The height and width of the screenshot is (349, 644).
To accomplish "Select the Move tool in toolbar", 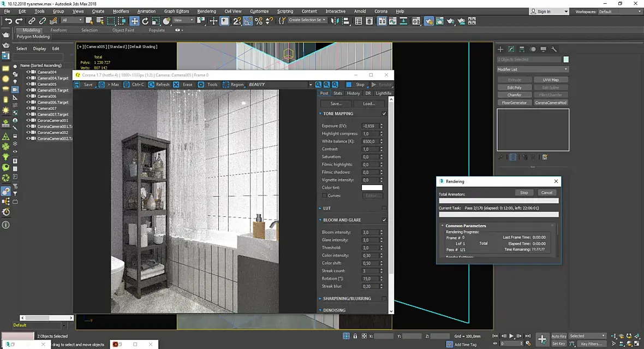I will click(x=134, y=21).
